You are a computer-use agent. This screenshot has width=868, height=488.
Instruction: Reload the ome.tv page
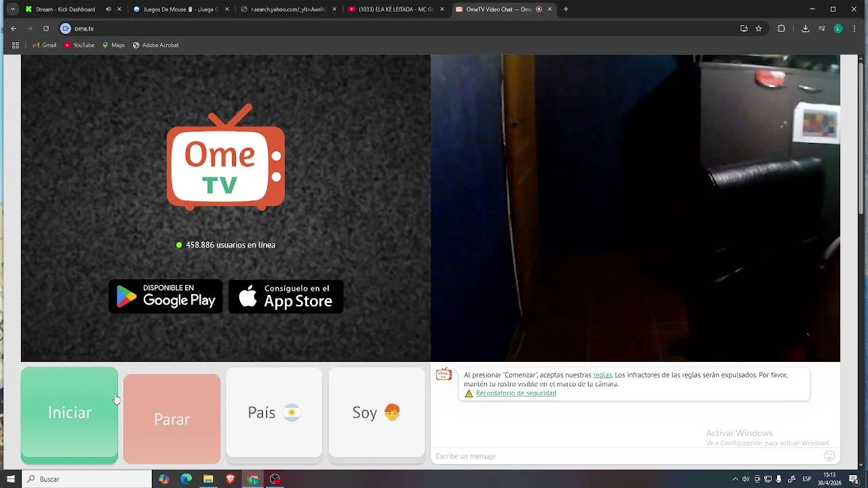click(x=46, y=28)
